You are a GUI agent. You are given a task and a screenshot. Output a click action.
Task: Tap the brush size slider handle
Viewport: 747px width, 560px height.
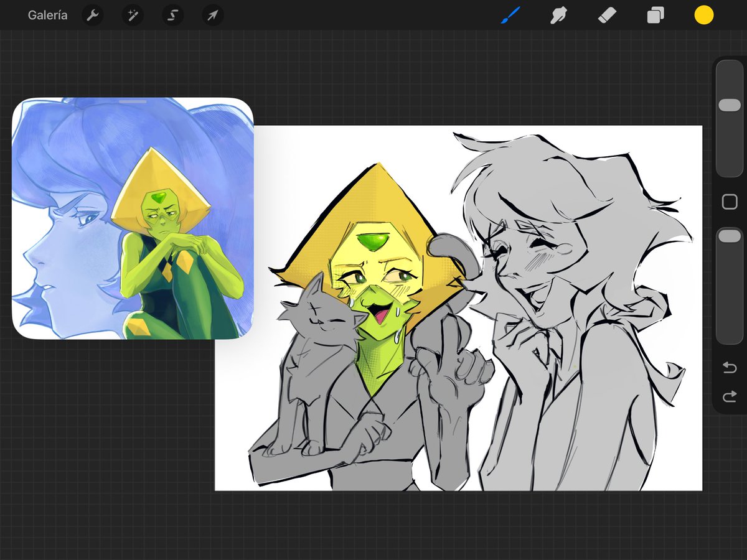(x=730, y=105)
